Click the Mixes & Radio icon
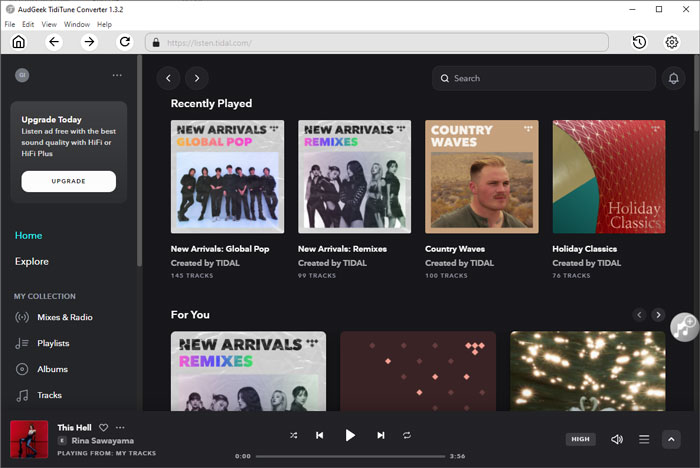 22,318
